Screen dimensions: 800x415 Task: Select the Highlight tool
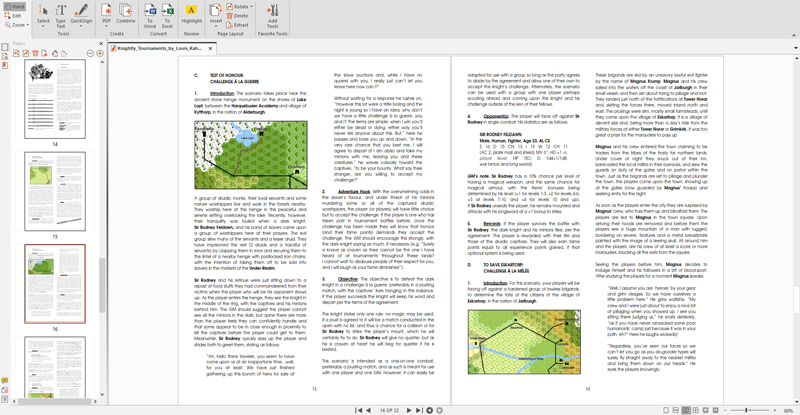(x=192, y=17)
